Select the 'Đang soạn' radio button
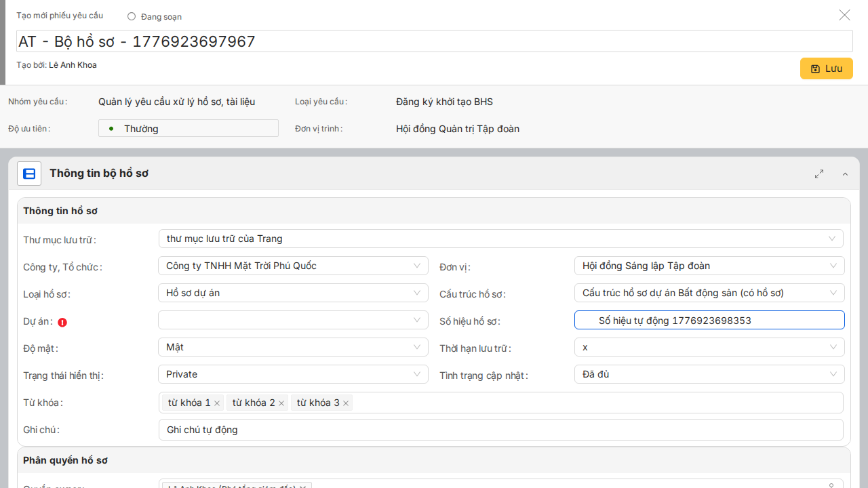This screenshot has width=868, height=488. click(x=132, y=16)
